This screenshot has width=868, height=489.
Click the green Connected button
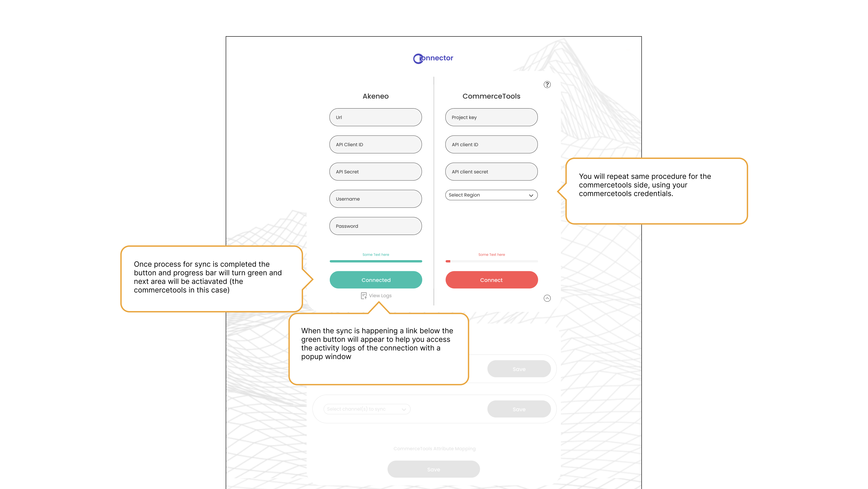pos(376,280)
